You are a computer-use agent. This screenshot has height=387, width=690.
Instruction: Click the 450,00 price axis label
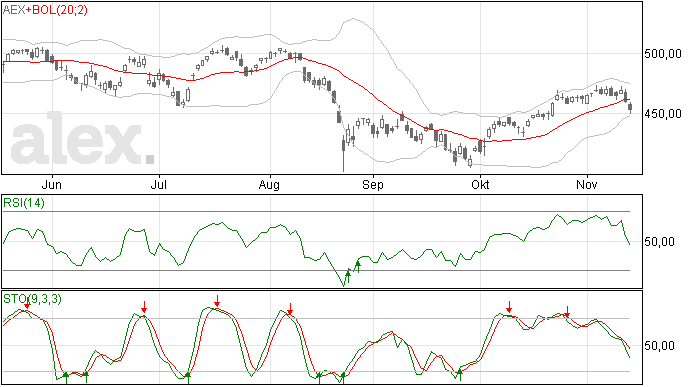663,114
